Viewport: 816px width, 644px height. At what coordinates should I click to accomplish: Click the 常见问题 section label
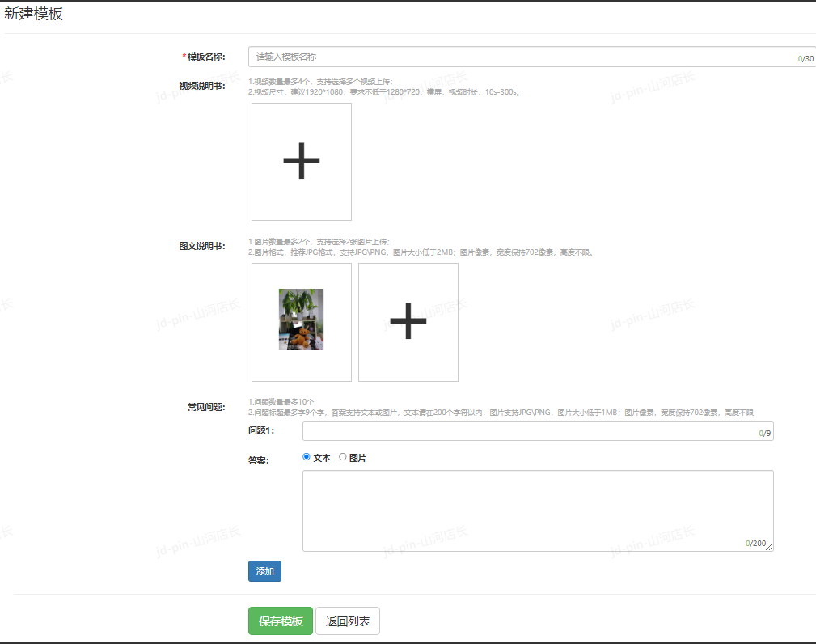[x=206, y=407]
